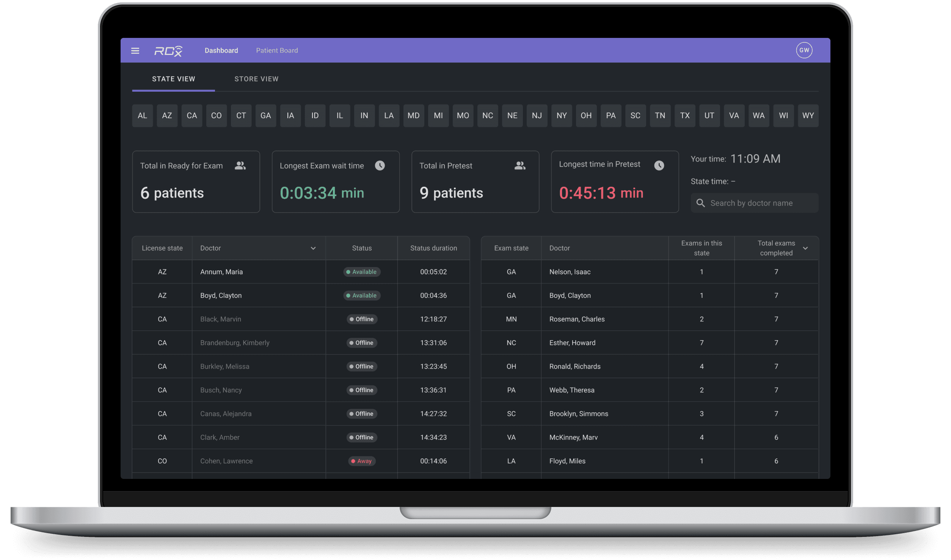Expand the Doctor column sort chevron
The height and width of the screenshot is (560, 951).
[x=313, y=248]
